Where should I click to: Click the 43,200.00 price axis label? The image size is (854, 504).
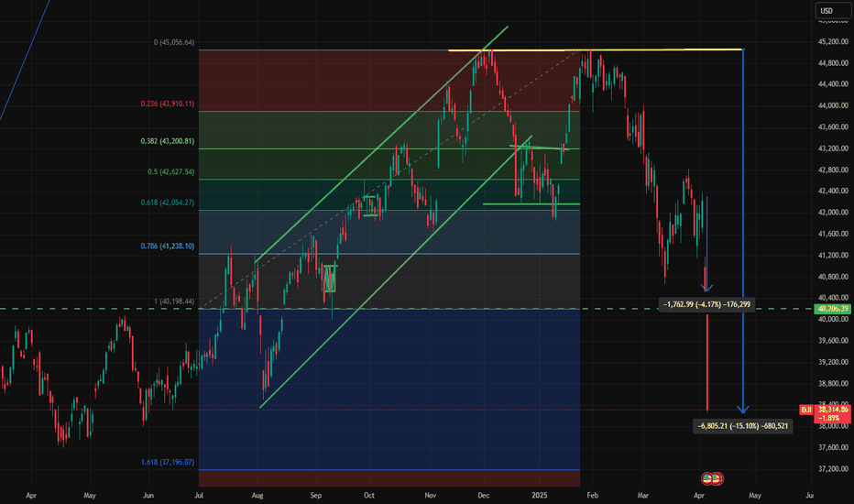833,148
